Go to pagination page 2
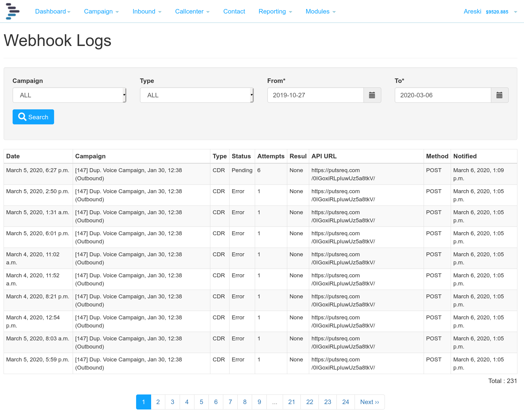Image resolution: width=524 pixels, height=420 pixels. pyautogui.click(x=158, y=402)
